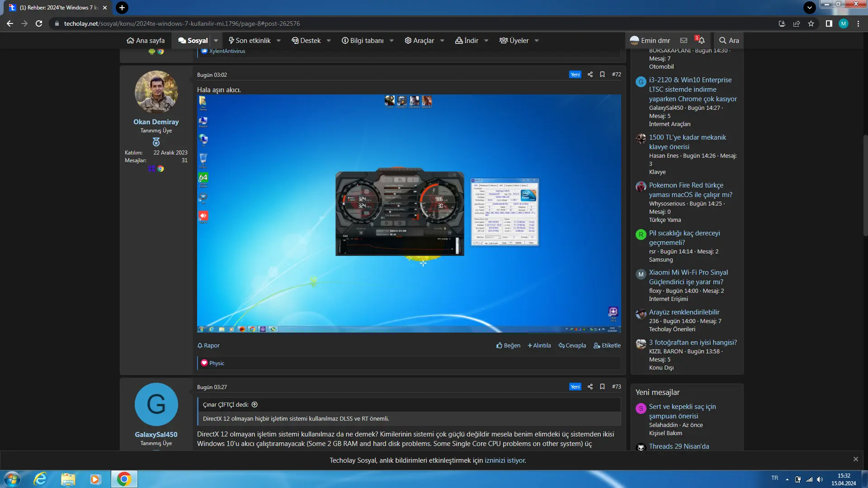Install the page as app icon
This screenshot has height=488, width=868.
tap(782, 23)
